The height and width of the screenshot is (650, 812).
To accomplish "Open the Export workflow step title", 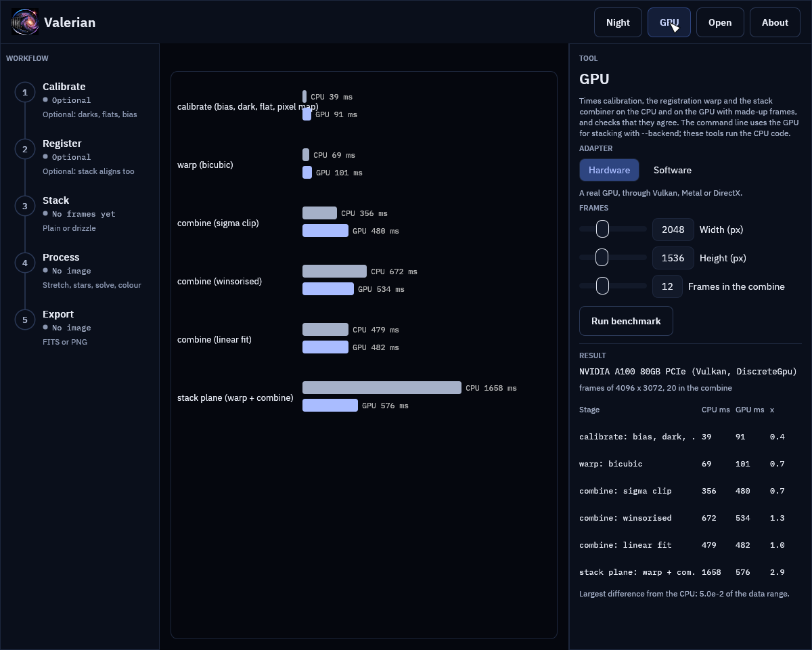I will [58, 314].
